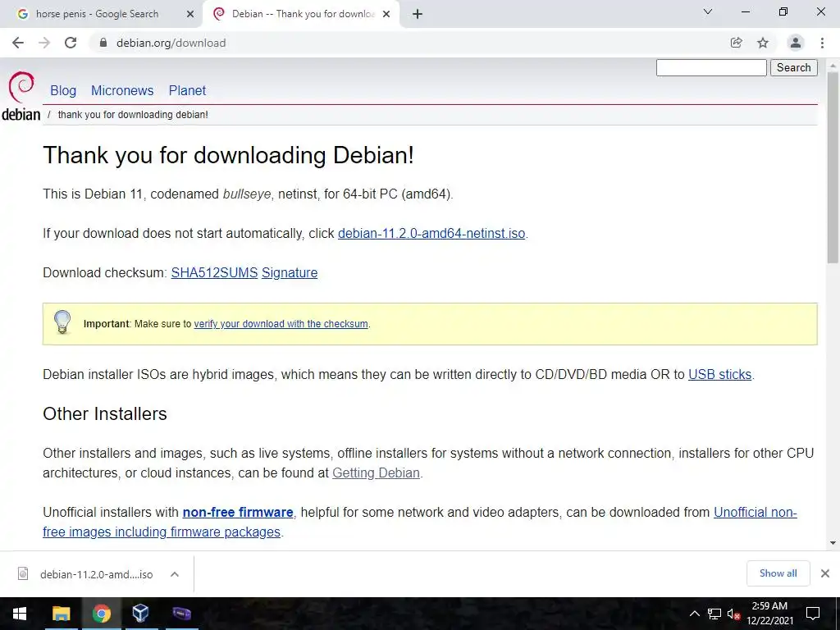Screen dimensions: 840x630
Task: Reload the Debian download page
Action: (71, 43)
